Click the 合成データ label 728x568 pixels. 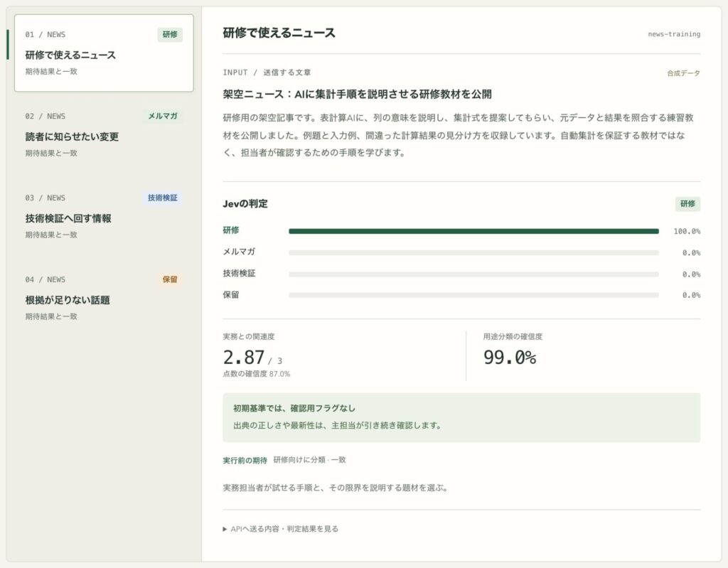coord(683,73)
